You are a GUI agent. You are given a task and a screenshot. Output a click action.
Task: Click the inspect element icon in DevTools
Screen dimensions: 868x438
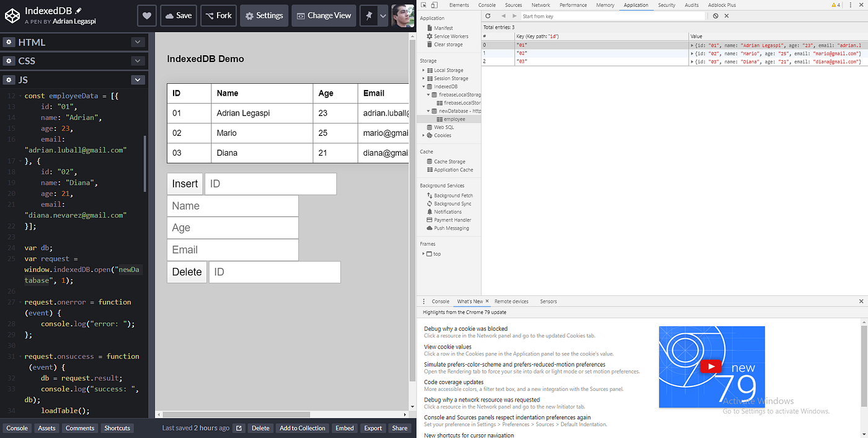pyautogui.click(x=425, y=5)
